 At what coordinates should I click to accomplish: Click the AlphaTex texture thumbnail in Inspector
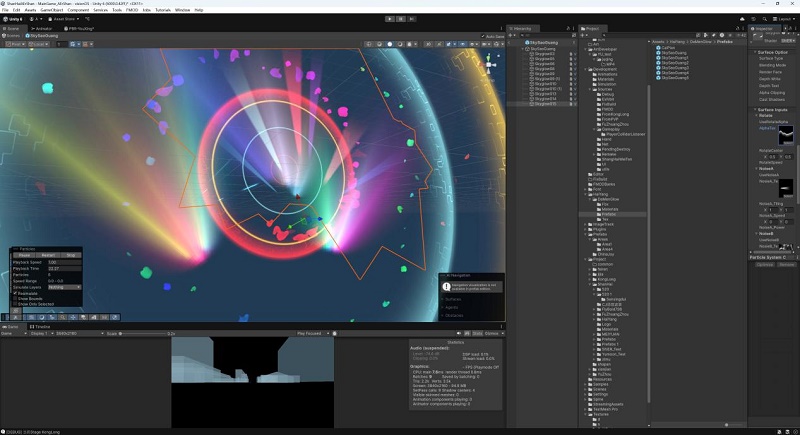(786, 135)
